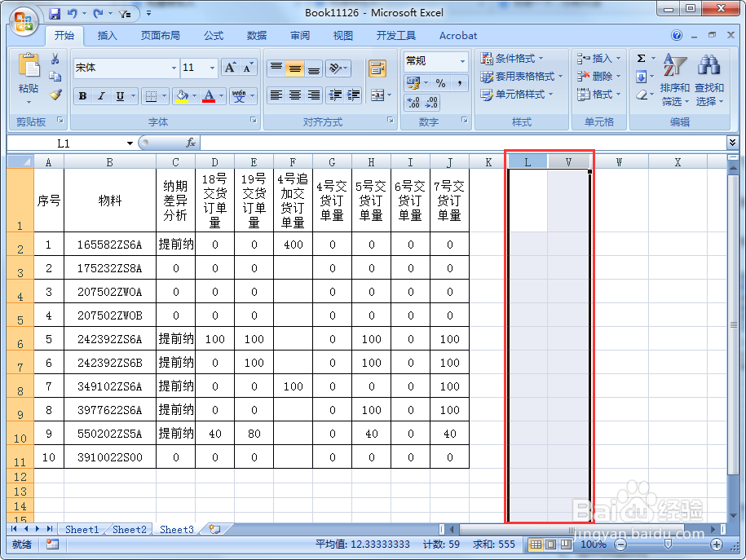The width and height of the screenshot is (746, 560).
Task: Click the Cut scissors icon
Action: (55, 59)
